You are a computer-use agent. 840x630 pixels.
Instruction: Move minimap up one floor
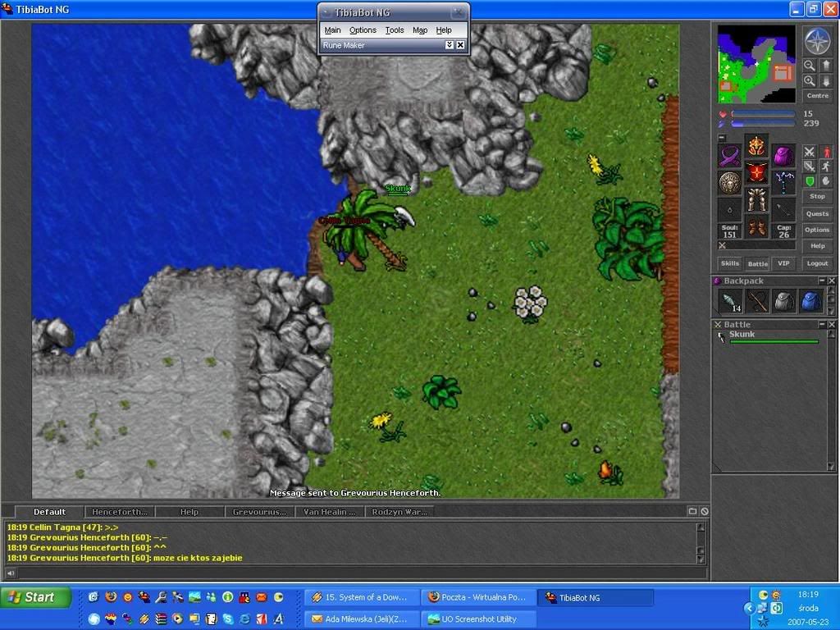[x=826, y=66]
